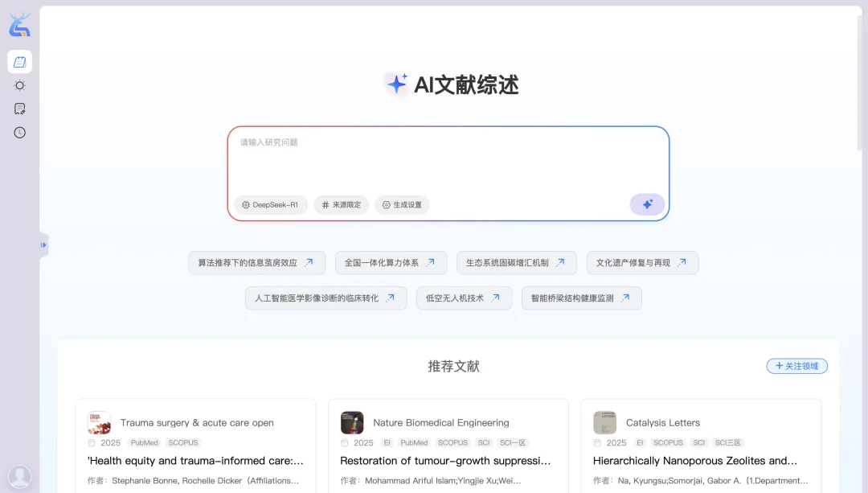Select the 算法推荐下的信息茧房效应 suggestion
The image size is (868, 493).
(256, 263)
